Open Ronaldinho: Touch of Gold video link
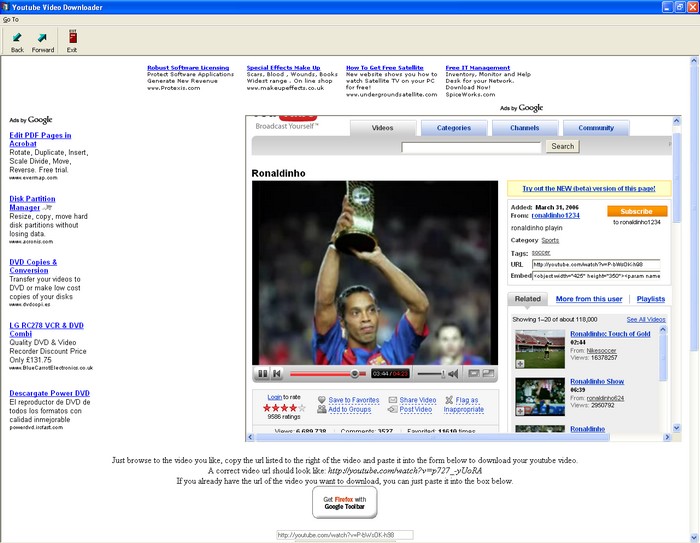The image size is (700, 543). pyautogui.click(x=610, y=334)
